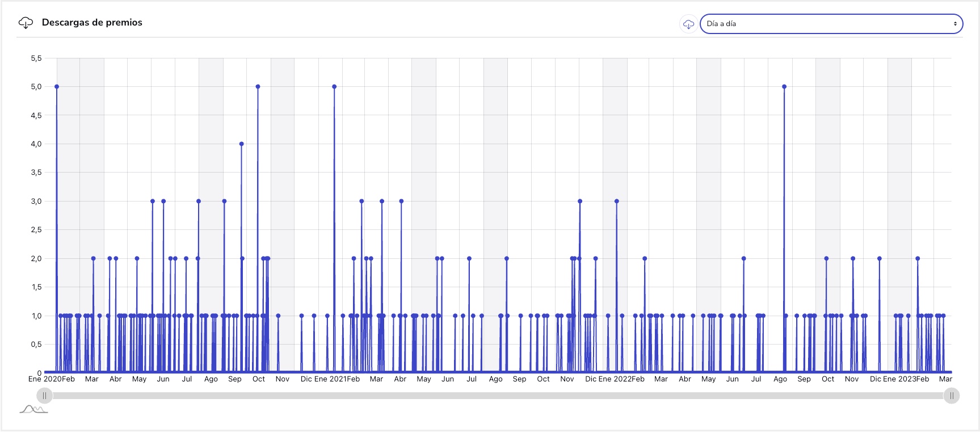Viewport: 980px width, 432px height.
Task: Click the range slider track middle
Action: tap(498, 396)
